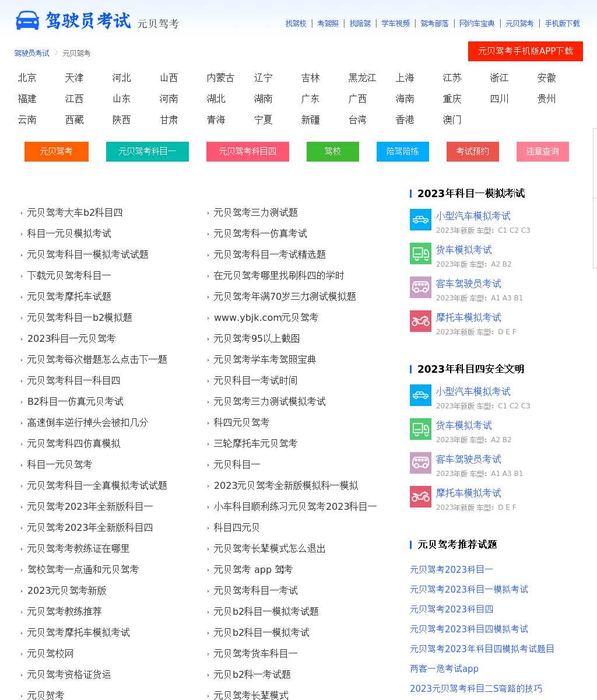Image resolution: width=597 pixels, height=700 pixels.
Task: Click the green 驾校 button
Action: click(x=333, y=152)
